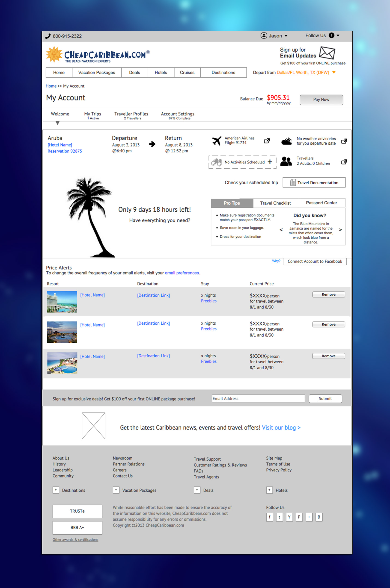Switch to the My Trips tab
390x588 pixels.
tap(92, 115)
